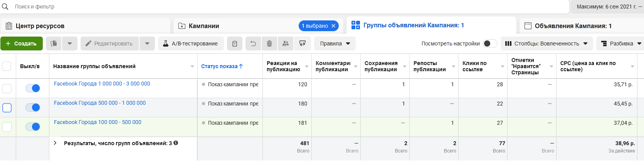Select the '481' total reactions cell
The height and width of the screenshot is (164, 644).
coord(287,149)
